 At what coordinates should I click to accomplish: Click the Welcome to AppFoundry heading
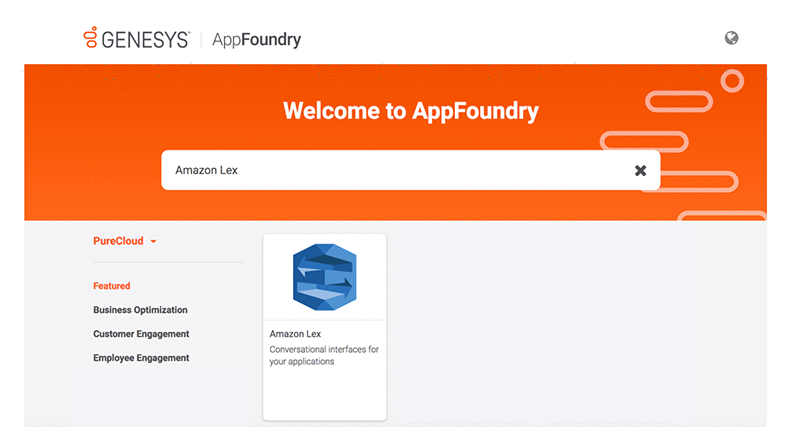click(x=411, y=111)
